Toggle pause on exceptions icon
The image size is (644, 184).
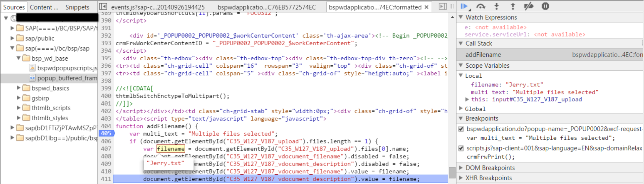545,6
